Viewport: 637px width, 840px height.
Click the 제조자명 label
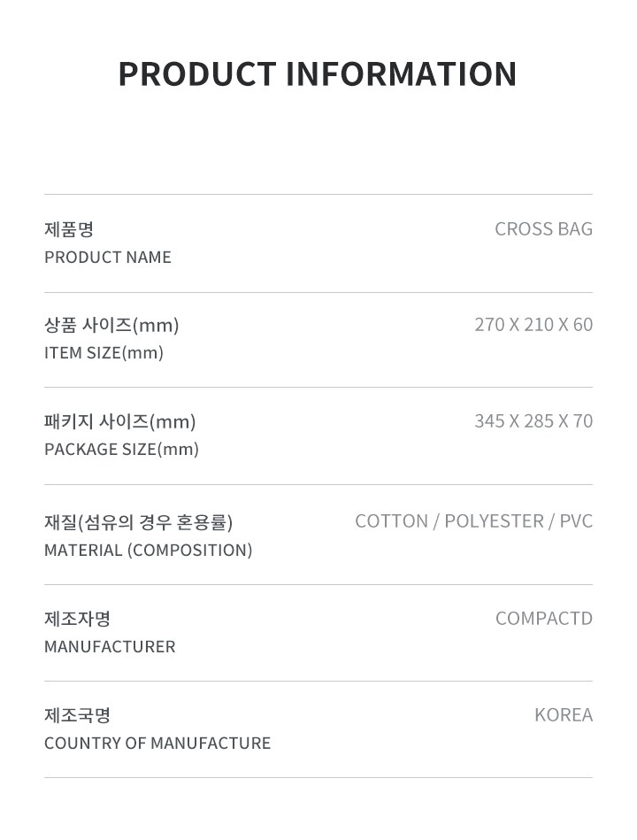(x=78, y=619)
